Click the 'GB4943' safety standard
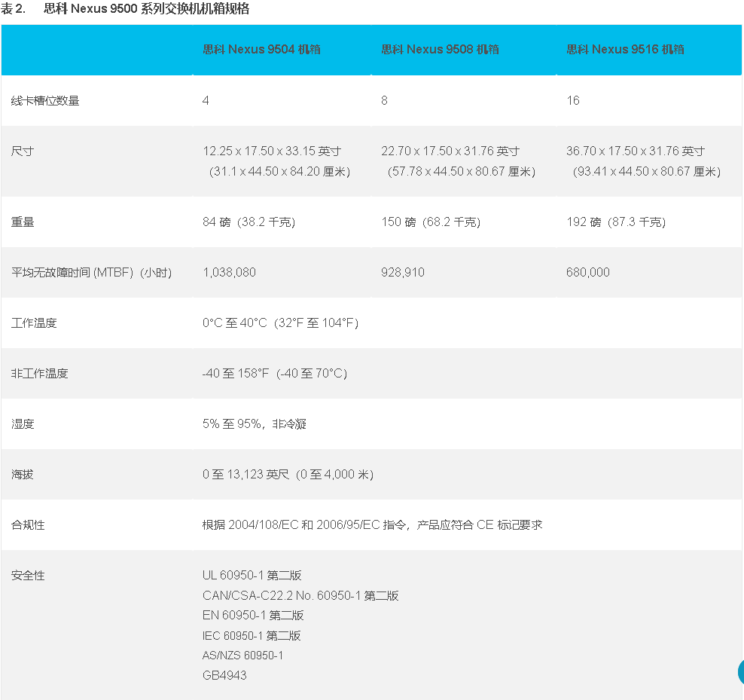The width and height of the screenshot is (744, 700). point(224,676)
